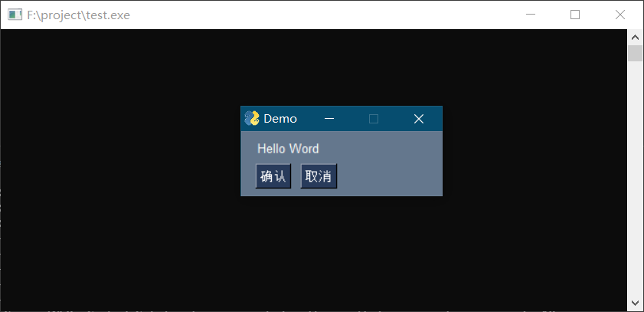Close the test.exe console window

point(620,15)
